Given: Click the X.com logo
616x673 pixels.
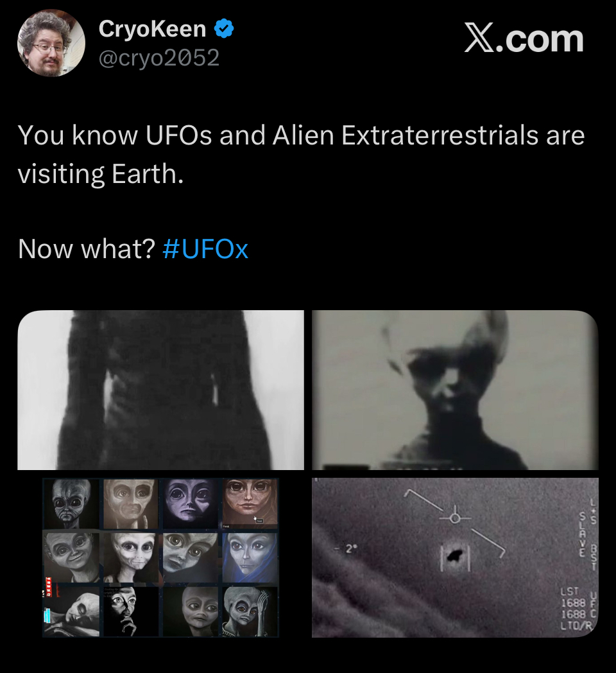Looking at the screenshot, I should [524, 39].
